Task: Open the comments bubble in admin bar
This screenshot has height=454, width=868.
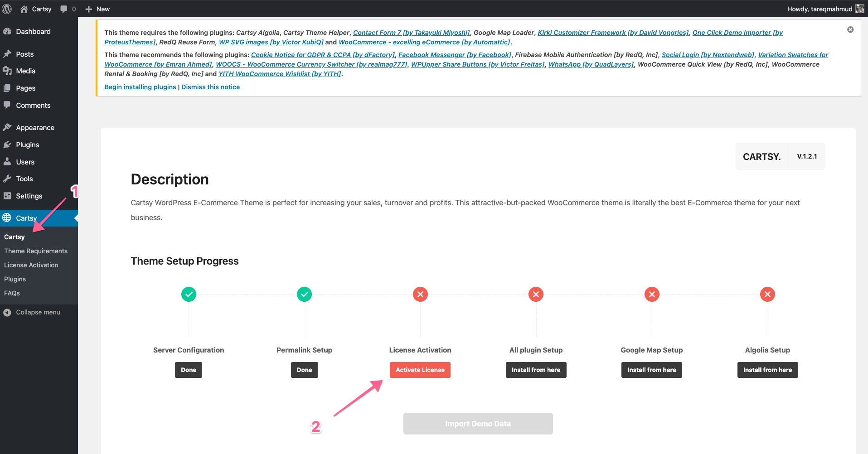Action: [64, 9]
